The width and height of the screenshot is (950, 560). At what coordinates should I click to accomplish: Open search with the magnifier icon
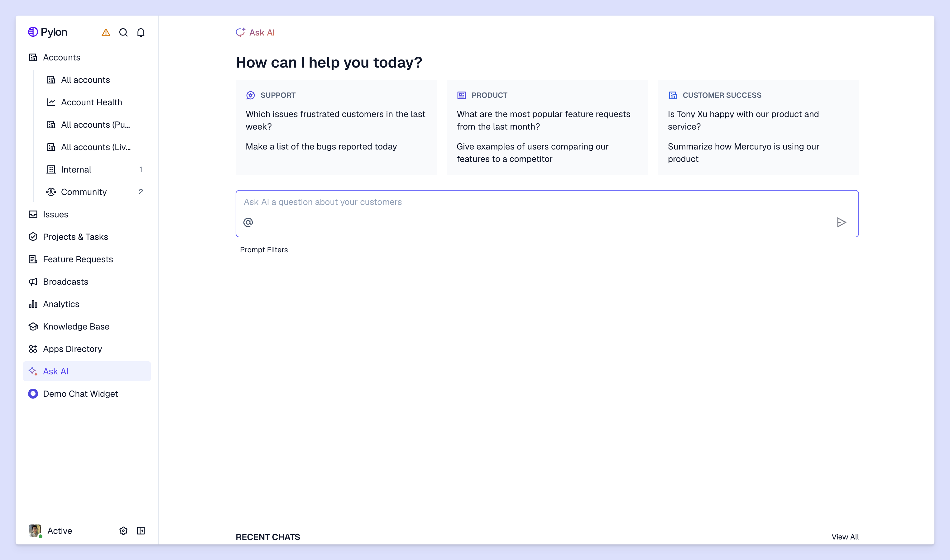click(x=123, y=33)
